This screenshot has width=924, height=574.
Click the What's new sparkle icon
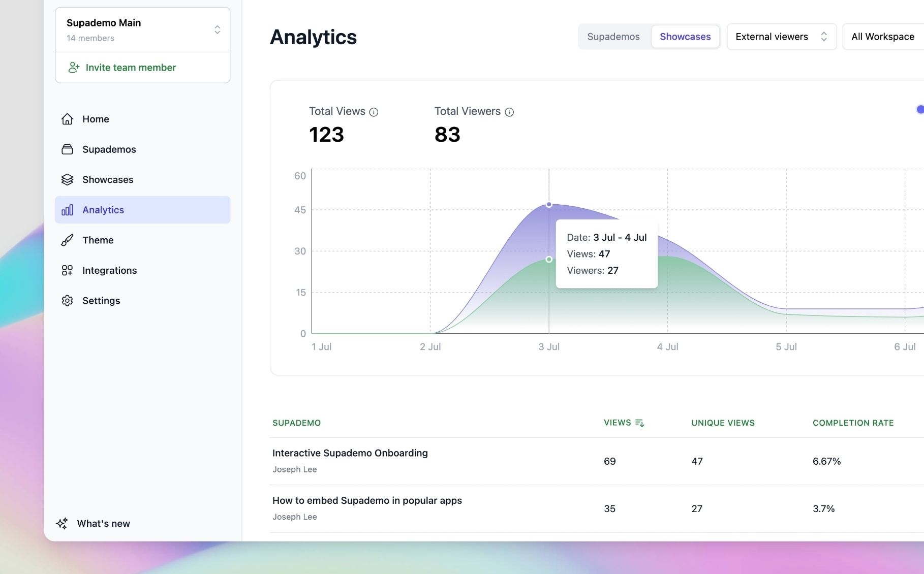(x=62, y=523)
